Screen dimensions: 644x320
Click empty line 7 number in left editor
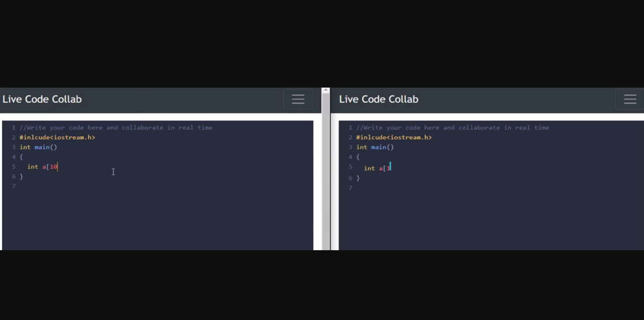[14, 186]
